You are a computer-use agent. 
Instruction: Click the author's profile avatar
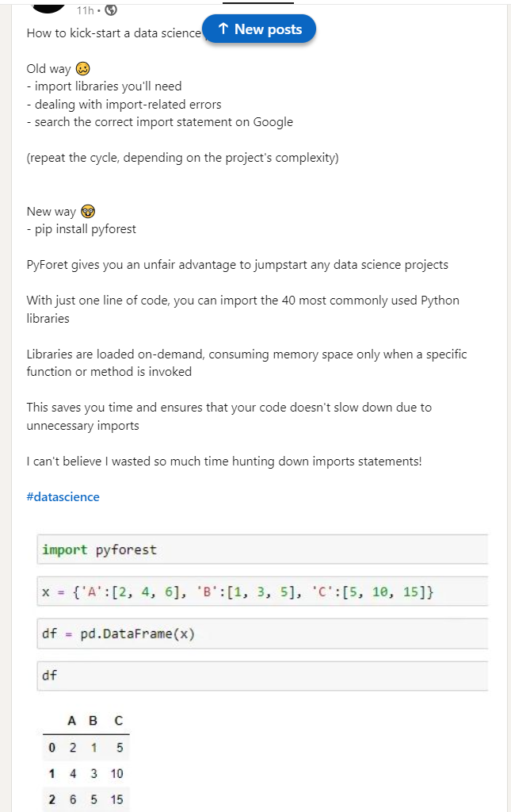(48, 6)
